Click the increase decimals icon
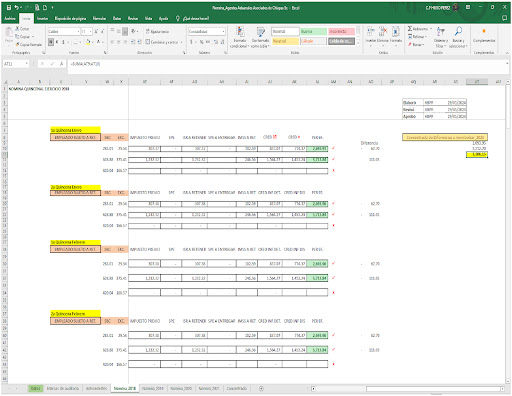 (216, 42)
